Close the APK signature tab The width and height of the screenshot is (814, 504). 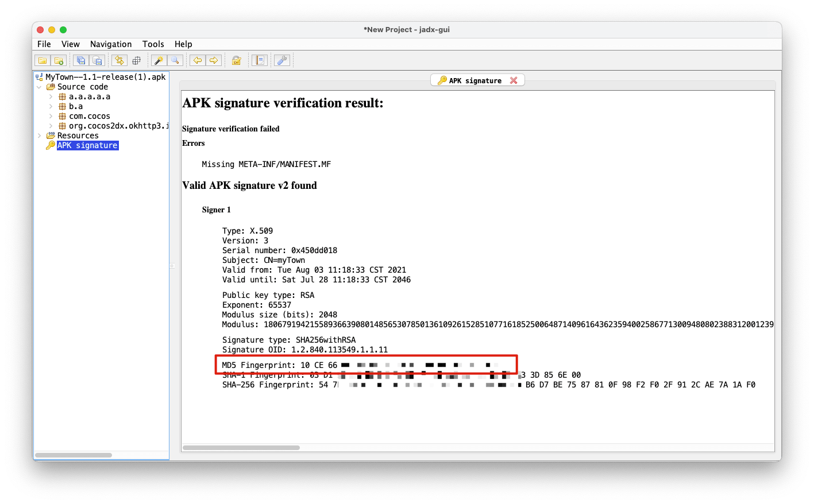514,80
